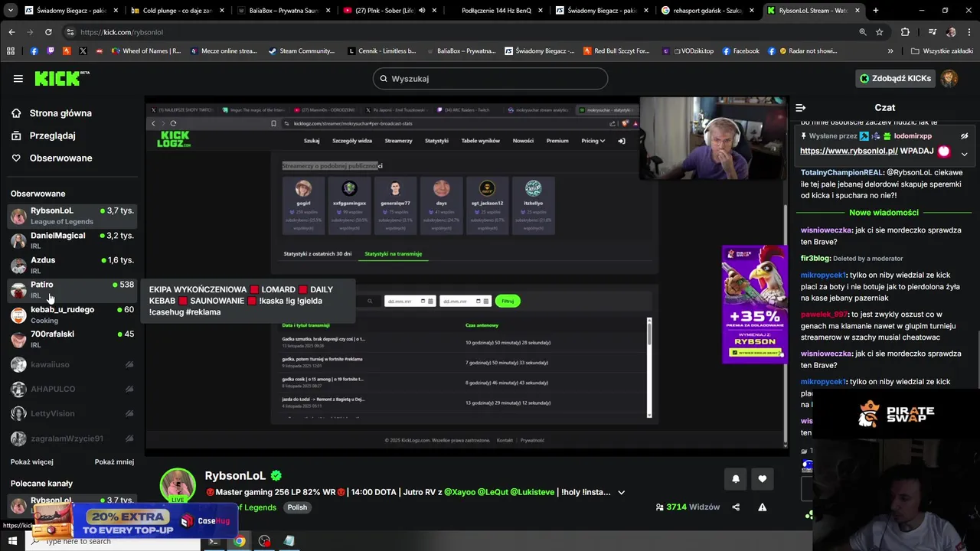Click the zoom magnifier in address bar
Viewport: 980px width, 551px height.
tap(863, 32)
